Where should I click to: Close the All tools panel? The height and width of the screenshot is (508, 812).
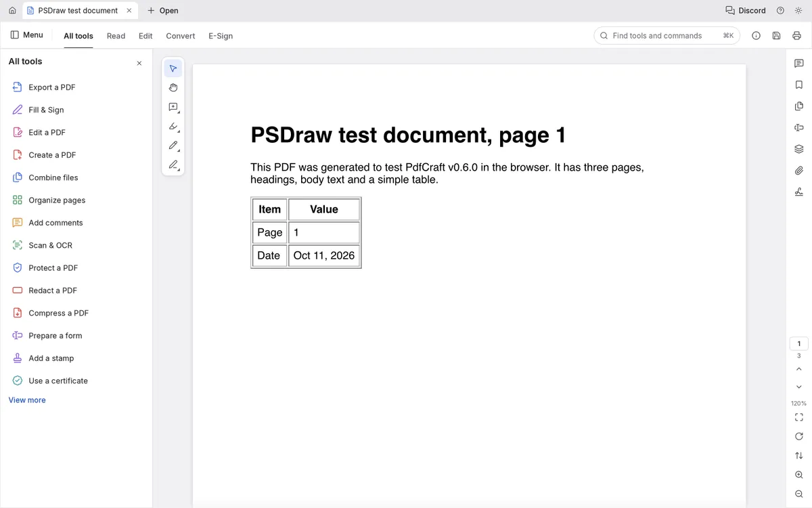point(139,63)
